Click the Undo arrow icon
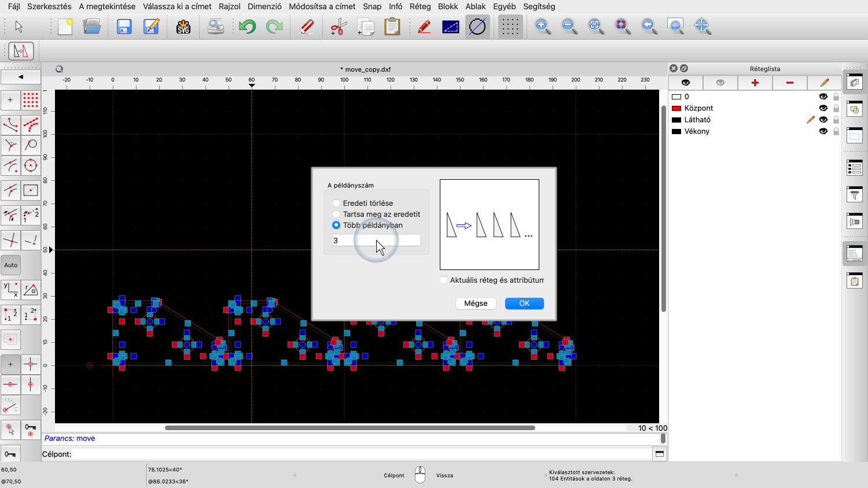 247,27
